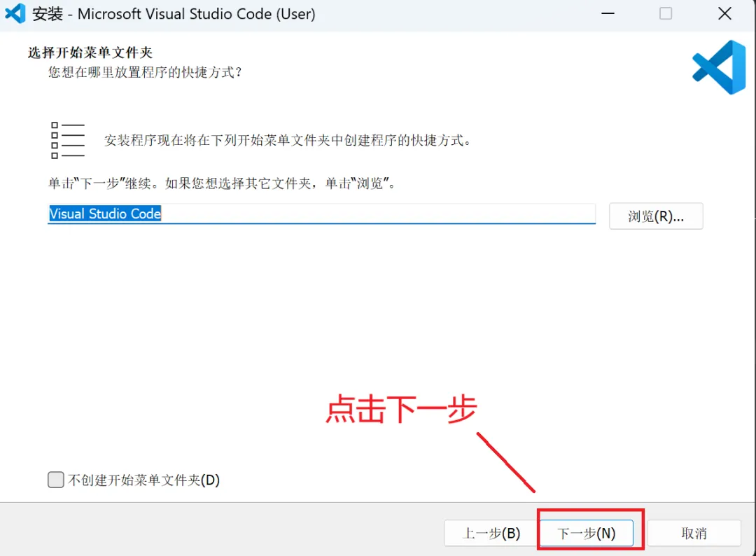Click the instruction text starting with 单击“下一步”继续
This screenshot has height=556, width=756.
(222, 183)
